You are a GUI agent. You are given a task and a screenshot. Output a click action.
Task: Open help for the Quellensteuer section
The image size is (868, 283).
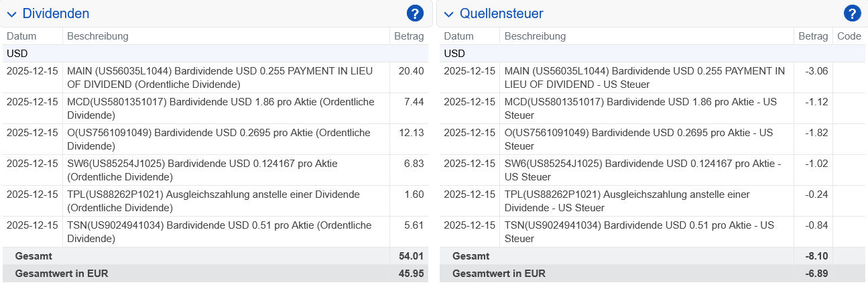(x=852, y=13)
